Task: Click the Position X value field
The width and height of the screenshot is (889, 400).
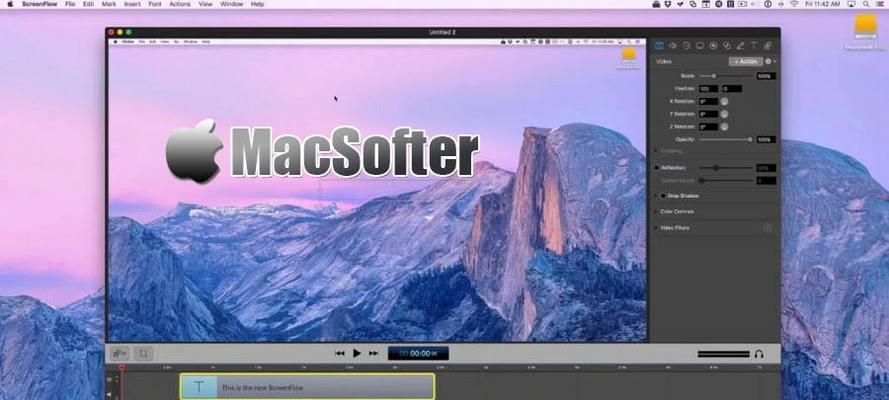Action: (708, 89)
